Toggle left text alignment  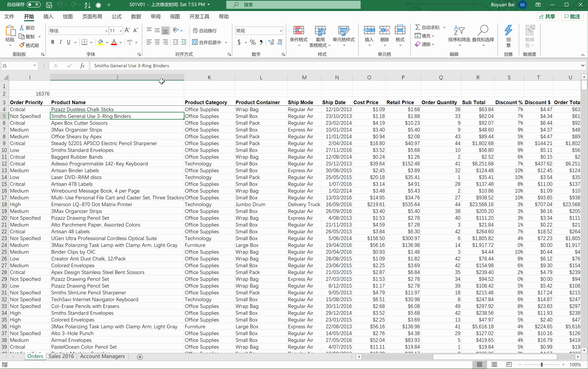click(149, 42)
